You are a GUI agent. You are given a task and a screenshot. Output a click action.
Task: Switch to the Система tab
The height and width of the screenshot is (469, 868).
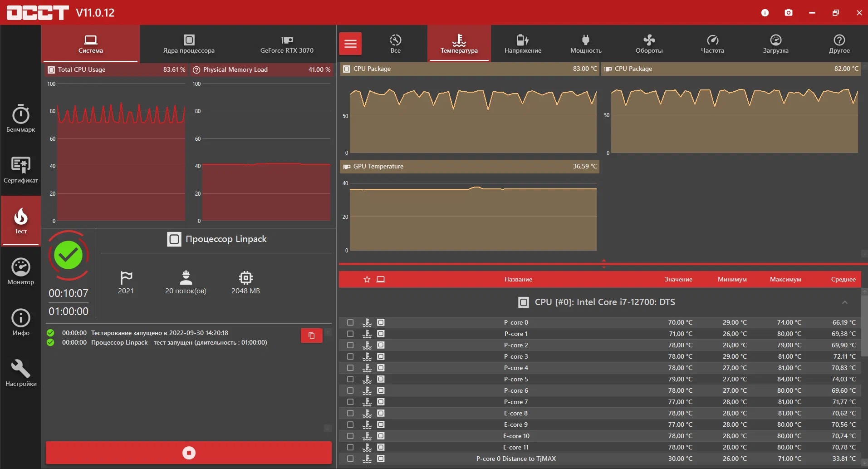[91, 44]
